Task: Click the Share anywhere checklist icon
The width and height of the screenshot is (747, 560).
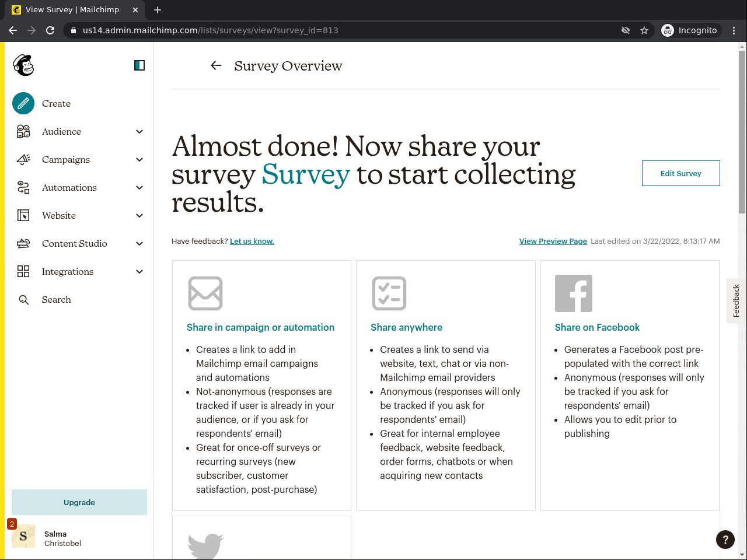Action: pyautogui.click(x=389, y=293)
